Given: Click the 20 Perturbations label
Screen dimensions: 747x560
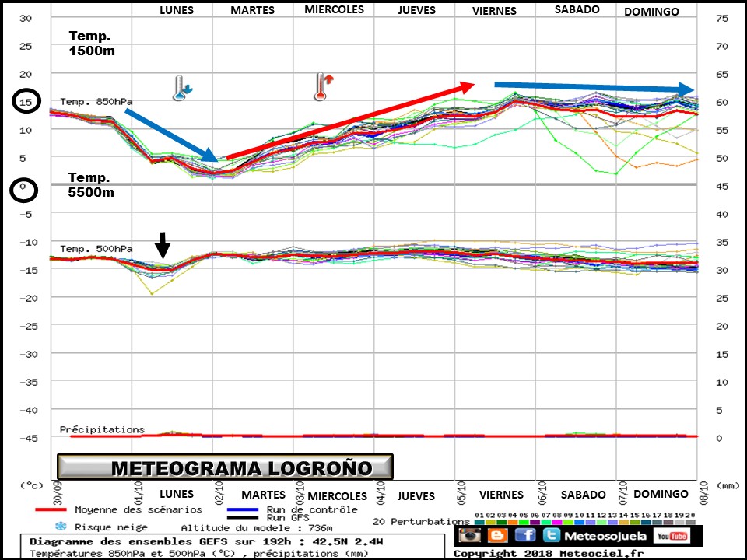Looking at the screenshot, I should click(421, 521).
